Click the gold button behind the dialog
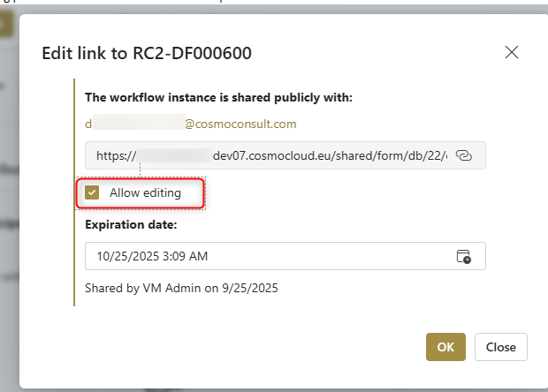The height and width of the screenshot is (392, 548). click(6, 23)
